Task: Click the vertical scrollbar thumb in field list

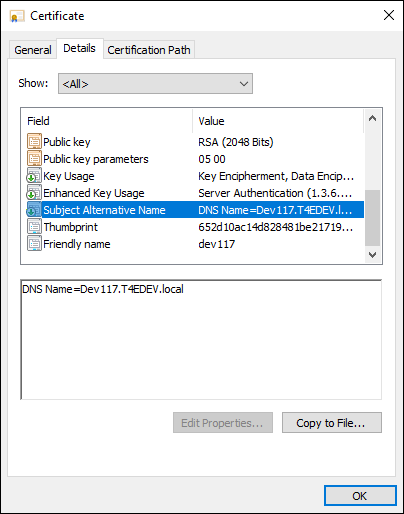Action: point(373,218)
